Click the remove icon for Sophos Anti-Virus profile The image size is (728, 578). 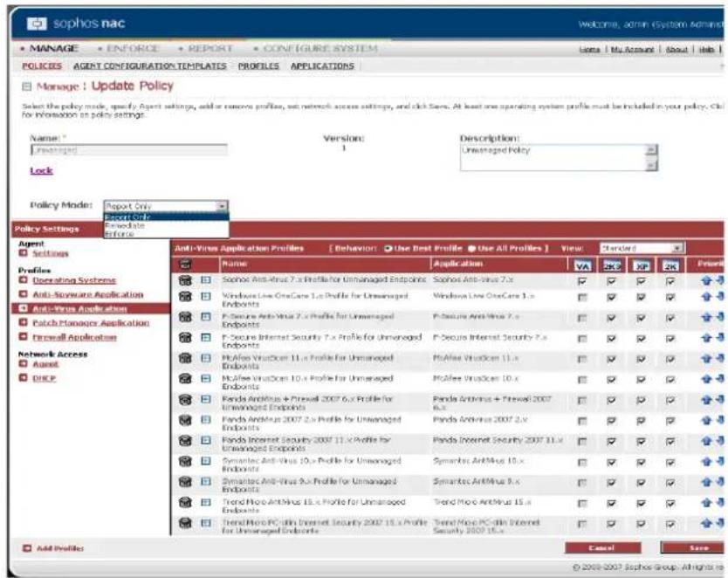click(185, 280)
